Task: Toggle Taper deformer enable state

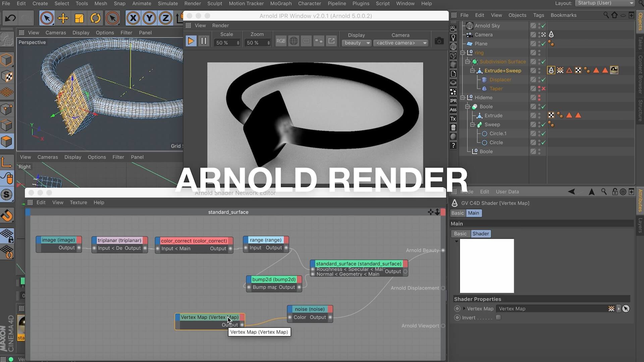Action: [543, 89]
